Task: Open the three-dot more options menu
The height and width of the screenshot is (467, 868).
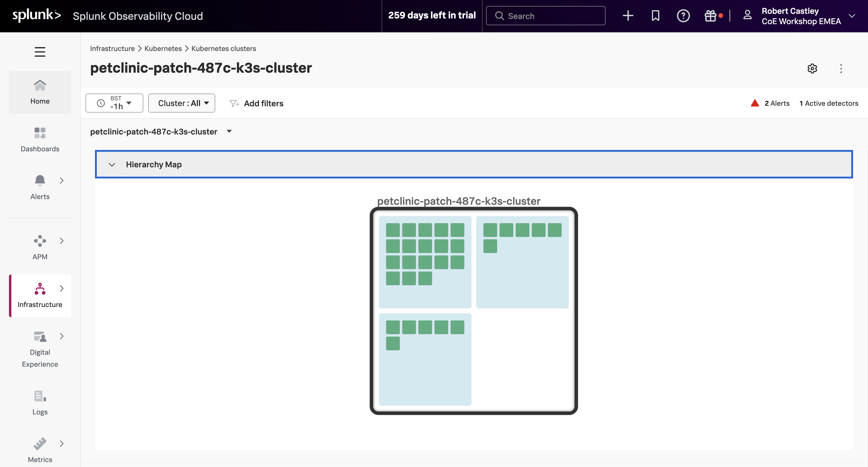Action: [x=841, y=69]
